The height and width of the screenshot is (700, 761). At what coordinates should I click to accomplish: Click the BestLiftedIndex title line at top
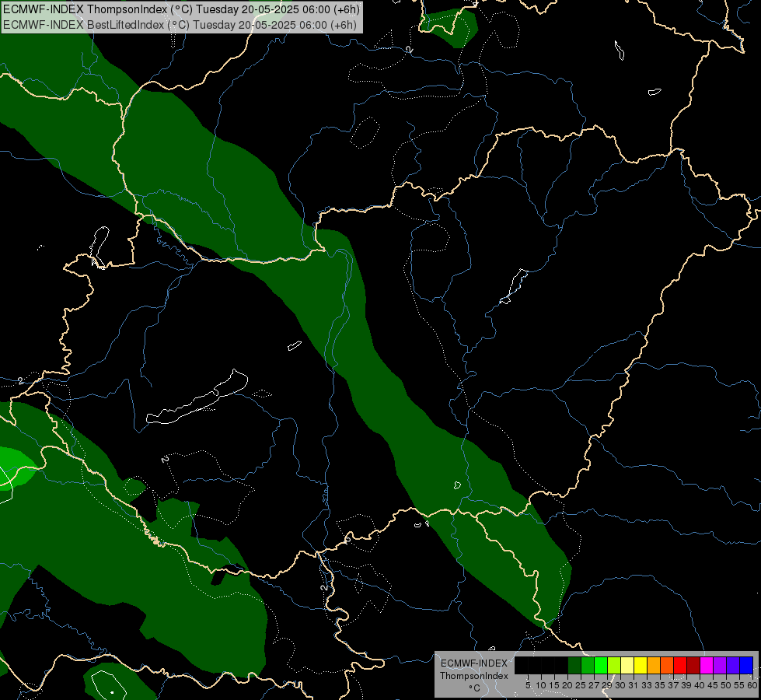pyautogui.click(x=180, y=25)
